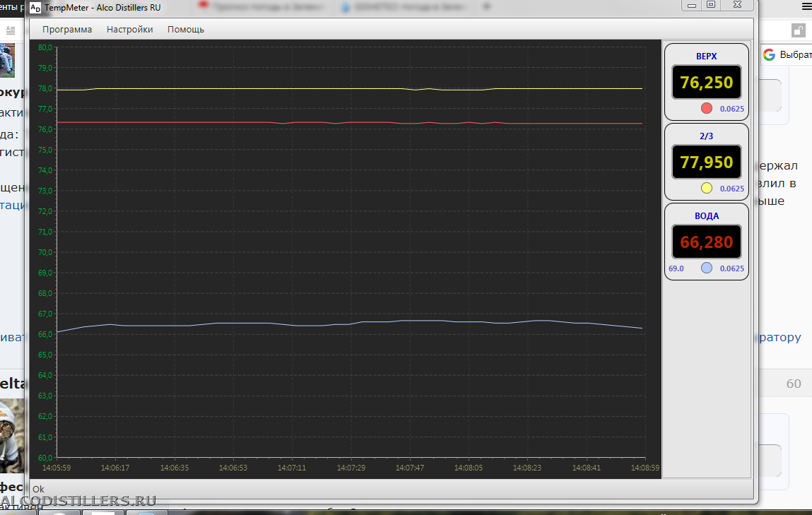812x515 pixels.
Task: Close the TempMeter window
Action: [737, 5]
